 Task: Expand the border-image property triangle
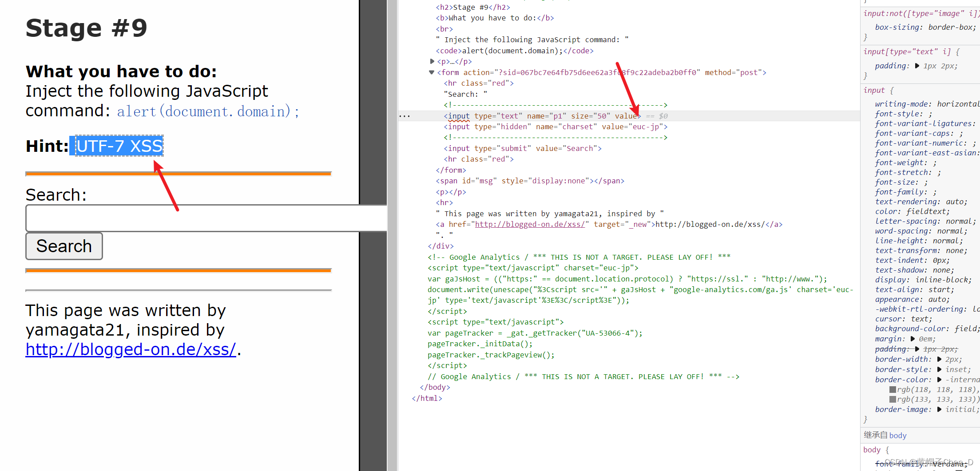939,410
